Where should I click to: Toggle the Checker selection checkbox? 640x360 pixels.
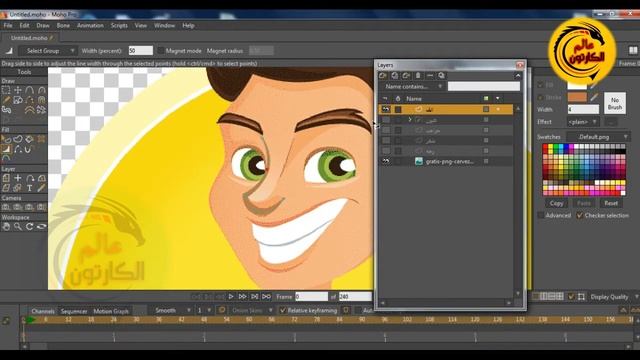tap(580, 215)
